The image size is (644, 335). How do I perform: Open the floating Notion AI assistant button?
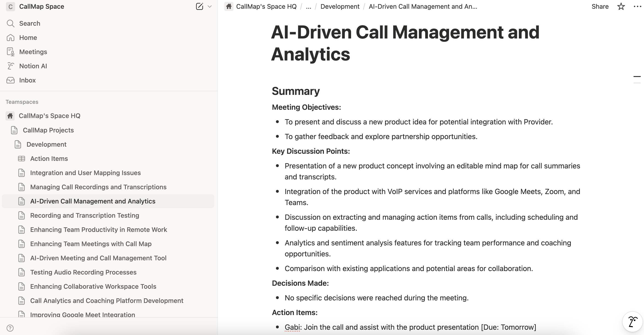632,322
